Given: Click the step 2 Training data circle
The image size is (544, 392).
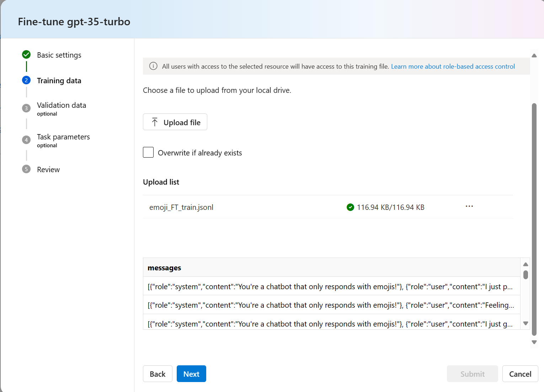Looking at the screenshot, I should (x=26, y=80).
